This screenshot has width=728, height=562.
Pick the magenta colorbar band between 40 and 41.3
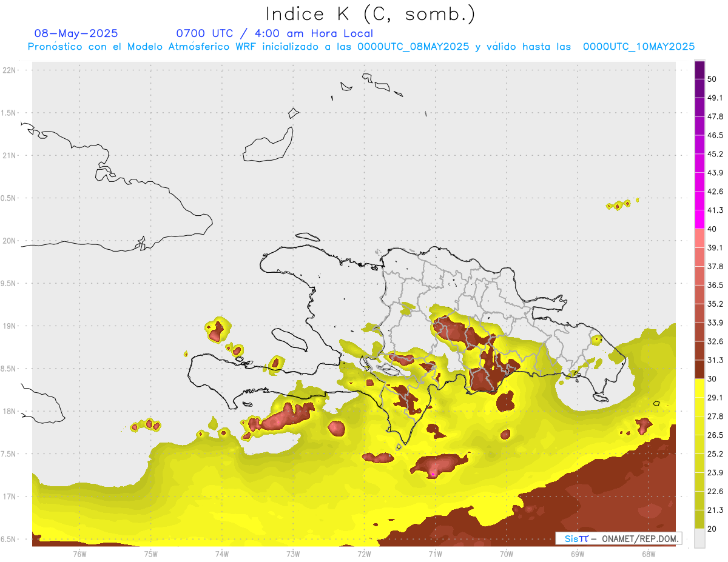coord(699,219)
